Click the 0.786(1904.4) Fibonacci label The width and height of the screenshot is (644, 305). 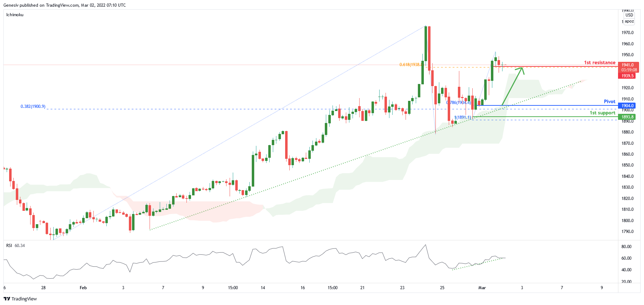point(459,103)
